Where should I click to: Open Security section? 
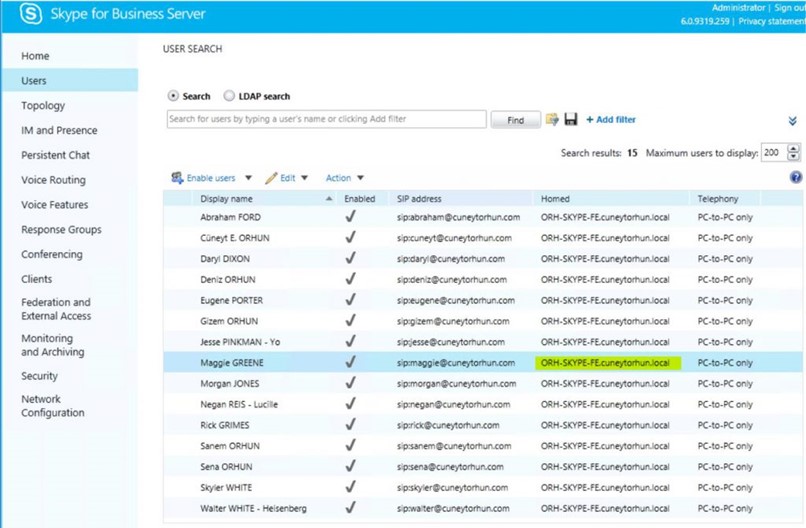click(x=40, y=376)
